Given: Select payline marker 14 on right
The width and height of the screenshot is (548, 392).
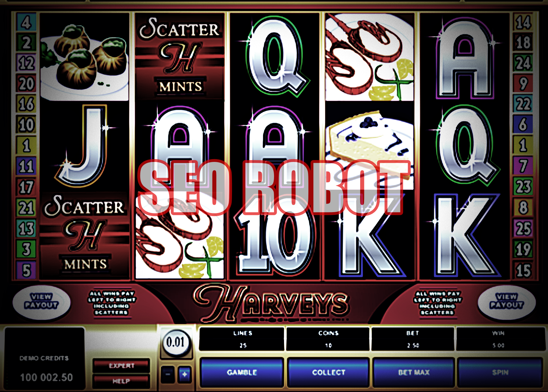Looking at the screenshot, I should coord(523,22).
